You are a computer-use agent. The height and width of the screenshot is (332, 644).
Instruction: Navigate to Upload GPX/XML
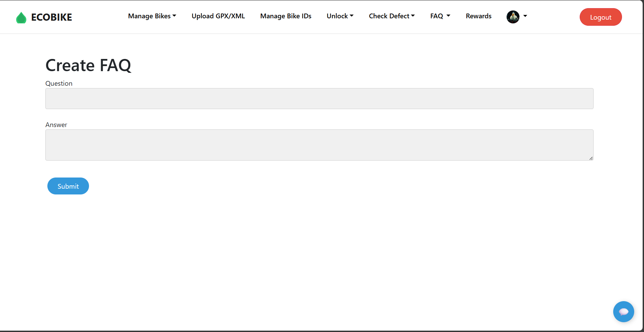click(x=218, y=16)
